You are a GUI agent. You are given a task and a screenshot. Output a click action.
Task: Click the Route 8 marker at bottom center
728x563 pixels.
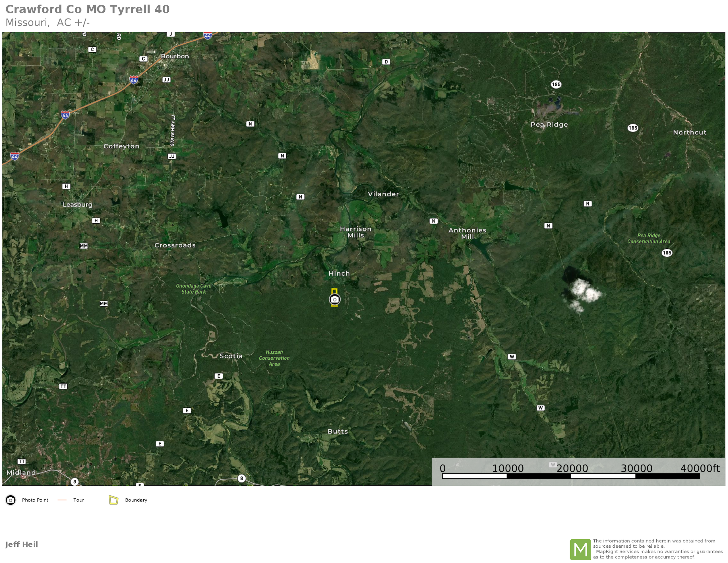pos(242,479)
